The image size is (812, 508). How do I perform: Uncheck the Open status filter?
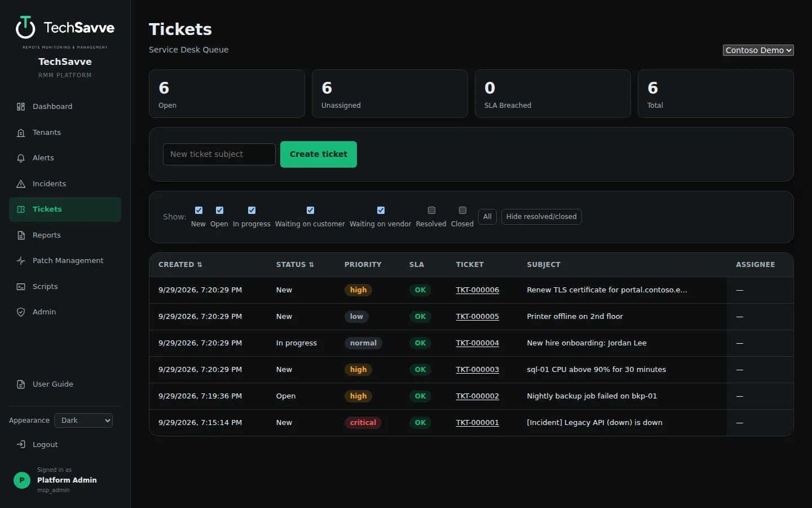pos(219,210)
